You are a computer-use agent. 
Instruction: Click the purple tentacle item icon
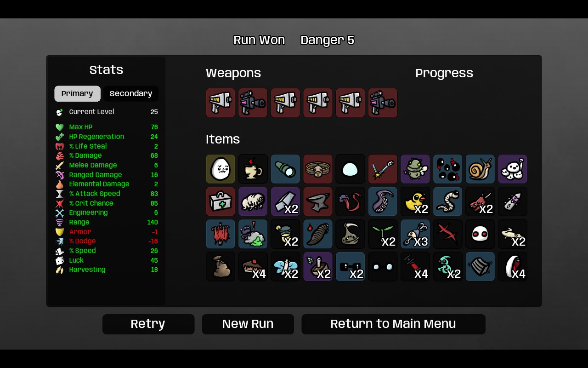[383, 201]
